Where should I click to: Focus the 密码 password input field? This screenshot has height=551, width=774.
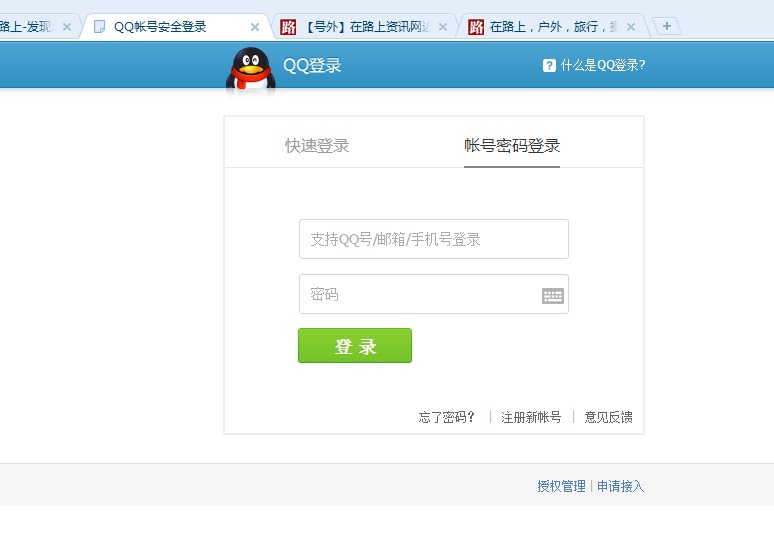pyautogui.click(x=434, y=294)
